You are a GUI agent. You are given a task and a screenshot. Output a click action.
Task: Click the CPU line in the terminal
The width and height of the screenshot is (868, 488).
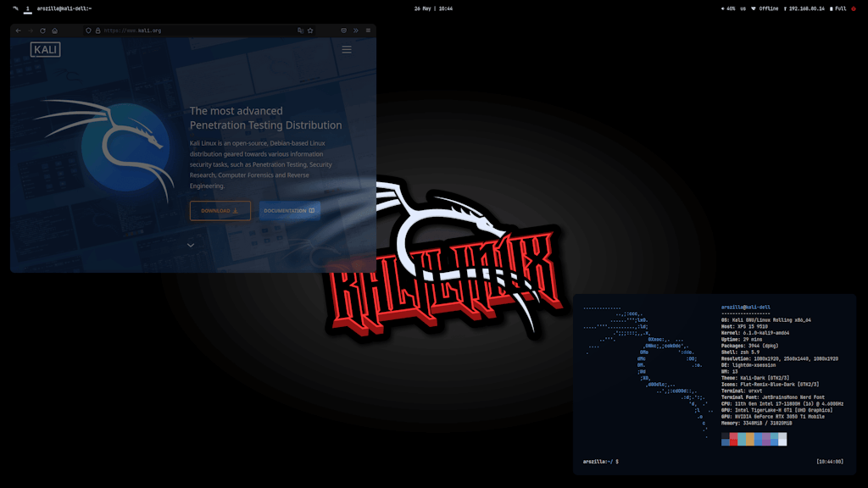(782, 404)
